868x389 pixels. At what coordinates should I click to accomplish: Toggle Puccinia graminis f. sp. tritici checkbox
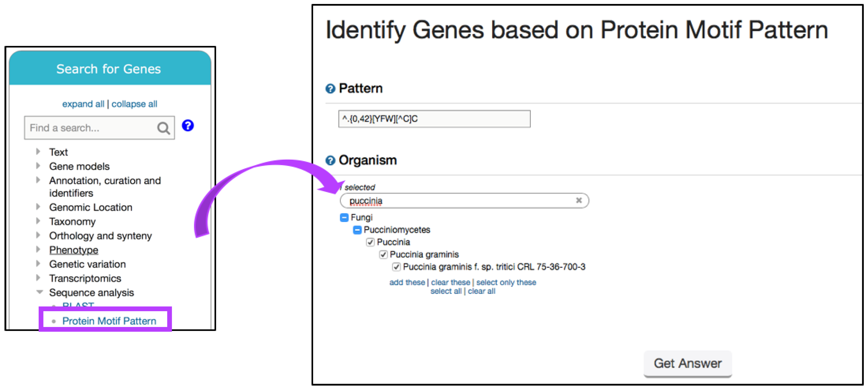point(396,267)
